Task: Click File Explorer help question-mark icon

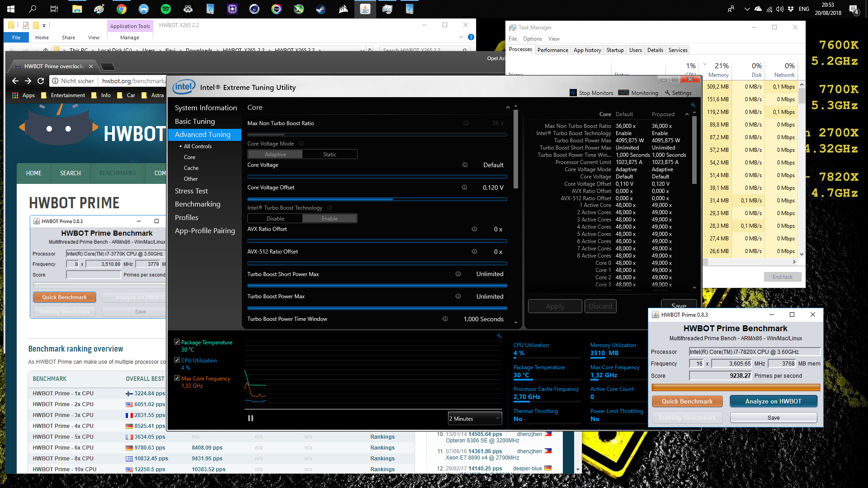Action: [x=471, y=37]
